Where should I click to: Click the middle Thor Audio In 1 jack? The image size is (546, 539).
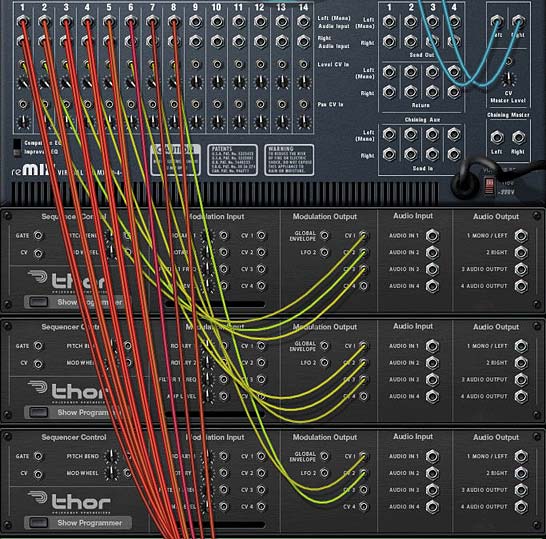[x=432, y=346]
